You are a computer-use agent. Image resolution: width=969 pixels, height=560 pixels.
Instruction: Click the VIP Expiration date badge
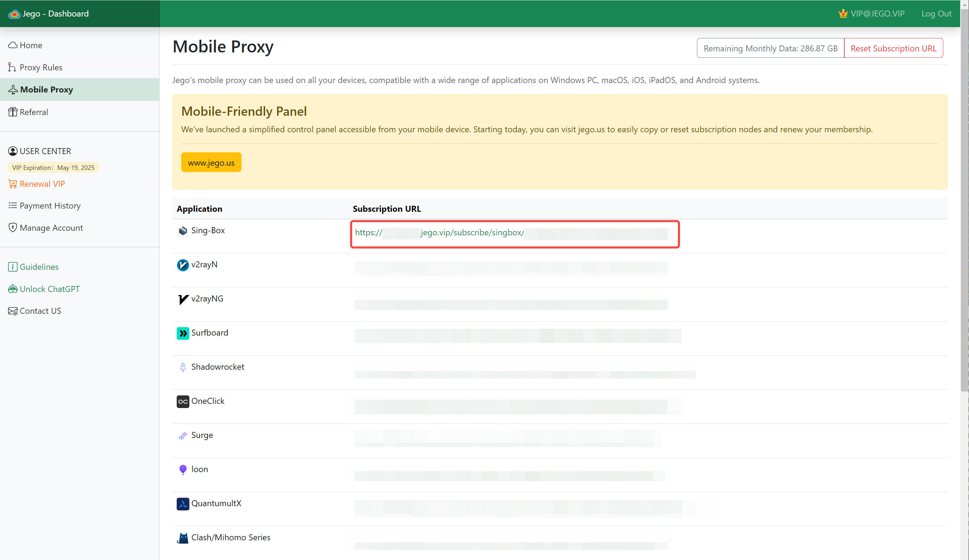pyautogui.click(x=53, y=167)
